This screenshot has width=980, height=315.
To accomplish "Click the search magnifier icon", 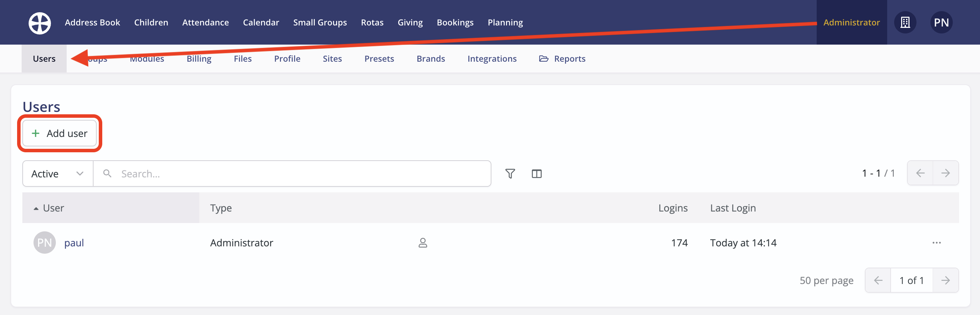I will (107, 173).
